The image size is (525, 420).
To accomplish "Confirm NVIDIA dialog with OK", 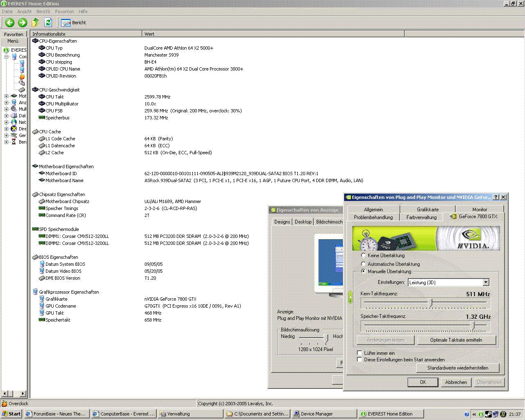I will pyautogui.click(x=423, y=382).
